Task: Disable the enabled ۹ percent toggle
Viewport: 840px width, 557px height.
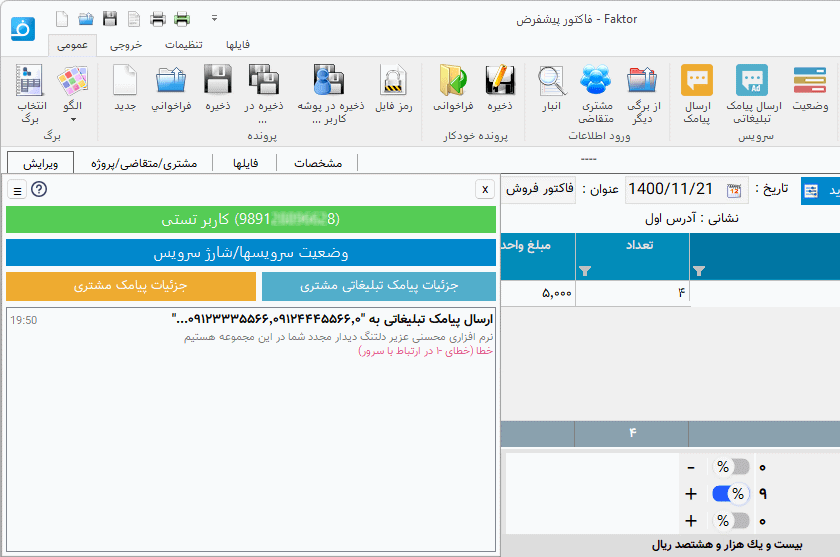Action: click(x=732, y=494)
